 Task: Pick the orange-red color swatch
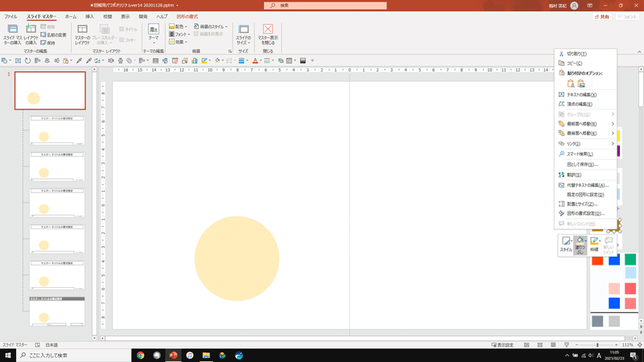[597, 260]
